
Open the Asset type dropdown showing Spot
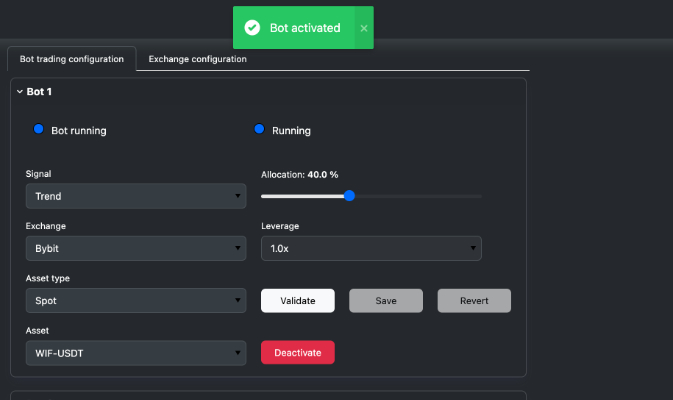[136, 300]
